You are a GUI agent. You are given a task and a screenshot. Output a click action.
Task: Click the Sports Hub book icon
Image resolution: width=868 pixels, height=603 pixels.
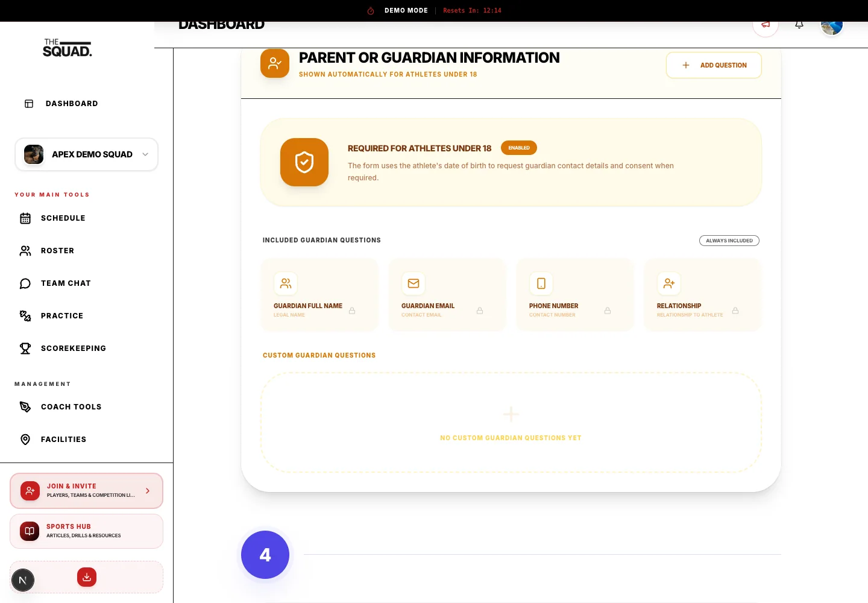click(30, 531)
